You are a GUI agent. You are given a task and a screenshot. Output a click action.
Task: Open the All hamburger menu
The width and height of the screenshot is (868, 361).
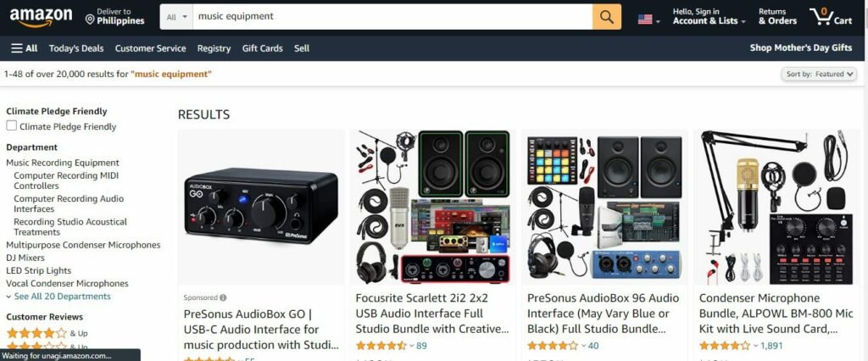(x=25, y=48)
